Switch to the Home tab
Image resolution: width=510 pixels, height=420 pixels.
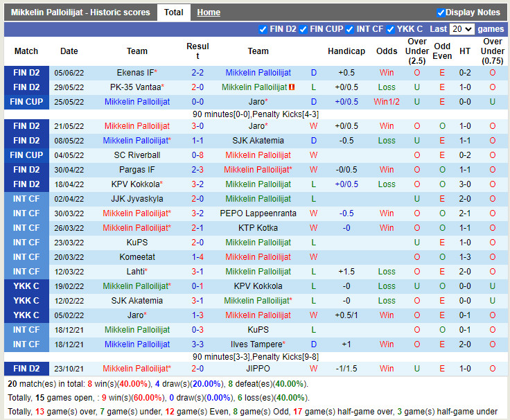(209, 12)
